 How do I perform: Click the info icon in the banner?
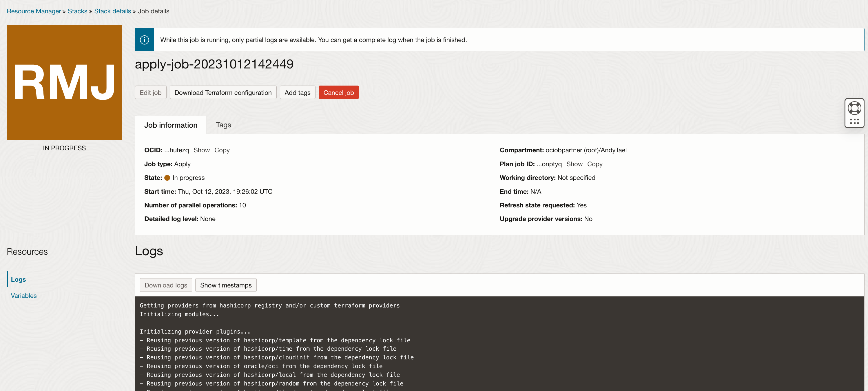[144, 40]
